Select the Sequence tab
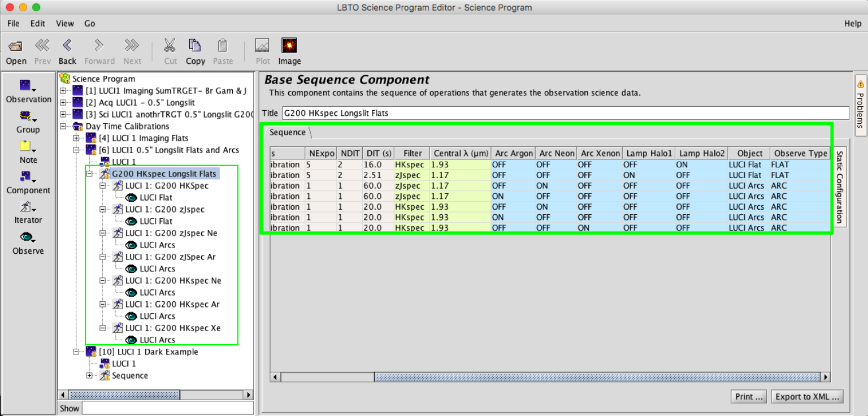 288,132
